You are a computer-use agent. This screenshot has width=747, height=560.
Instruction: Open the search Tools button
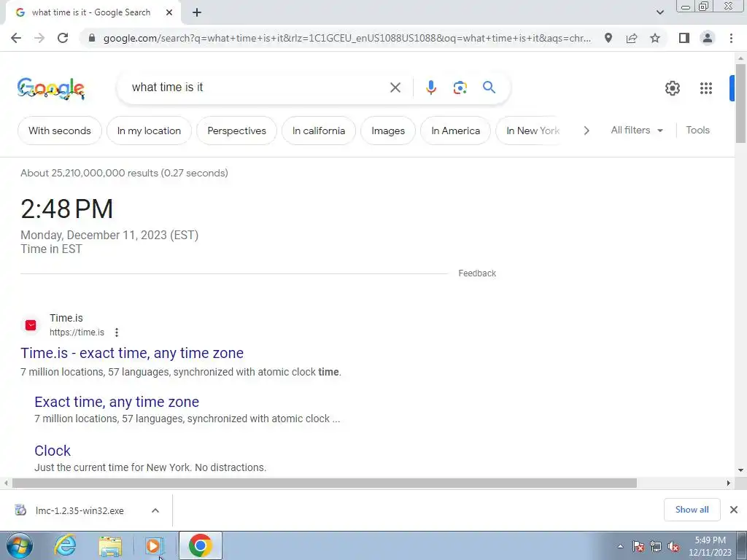[697, 130]
